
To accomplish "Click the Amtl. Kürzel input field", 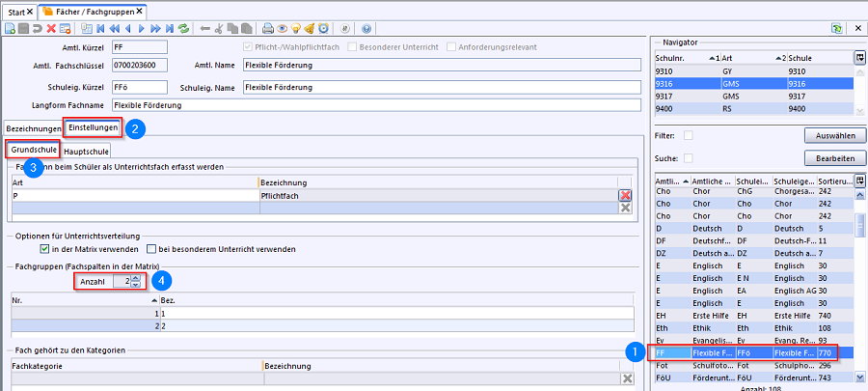I will pos(140,47).
